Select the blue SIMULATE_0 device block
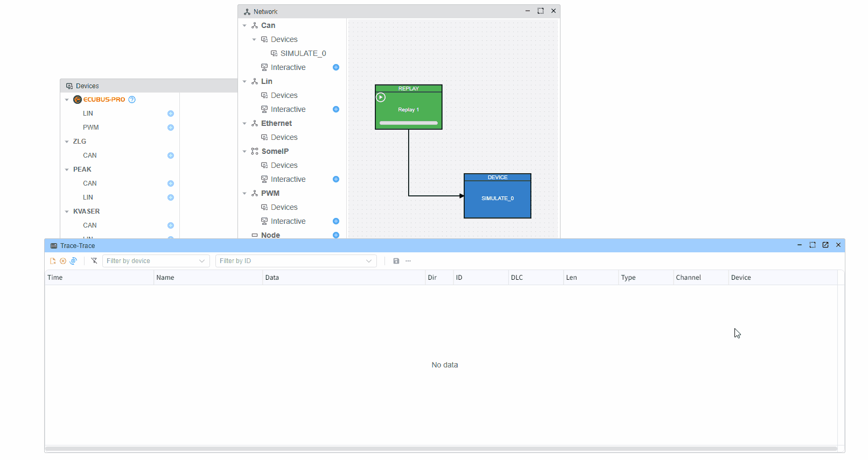 (497, 199)
